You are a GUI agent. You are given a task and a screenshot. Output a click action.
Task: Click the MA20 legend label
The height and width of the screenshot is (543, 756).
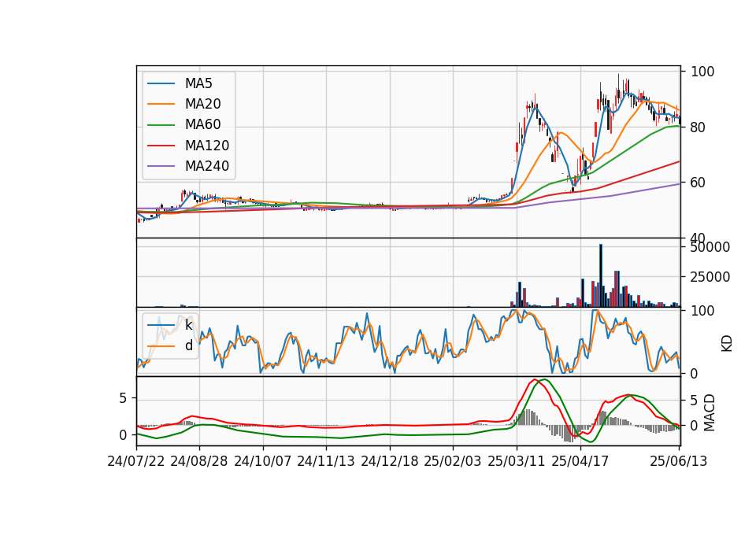tap(202, 104)
